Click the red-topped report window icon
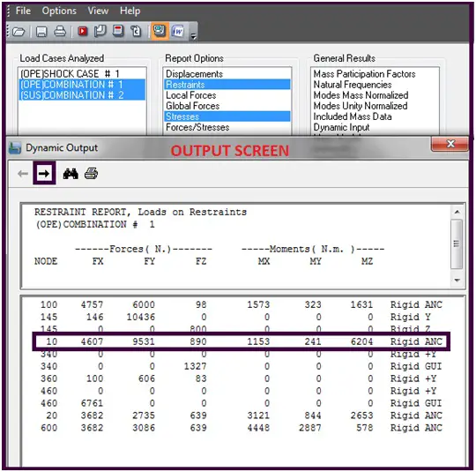The width and height of the screenshot is (476, 472). [x=118, y=31]
